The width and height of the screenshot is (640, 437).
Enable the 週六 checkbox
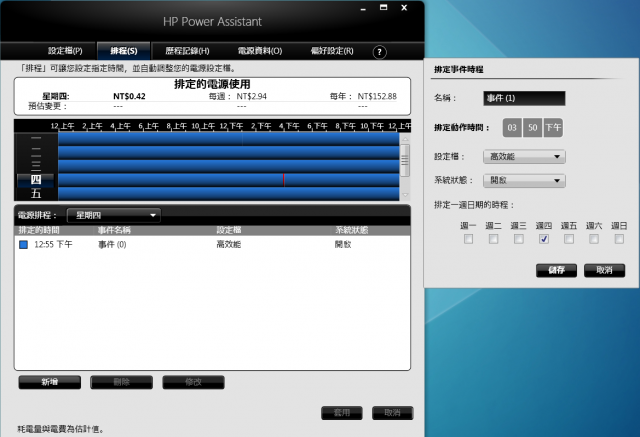[594, 239]
